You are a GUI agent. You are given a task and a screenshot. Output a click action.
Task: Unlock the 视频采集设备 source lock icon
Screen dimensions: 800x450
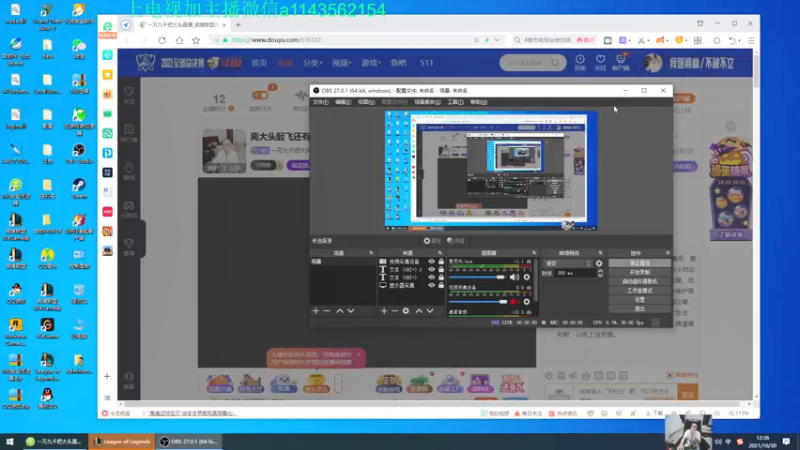[441, 261]
